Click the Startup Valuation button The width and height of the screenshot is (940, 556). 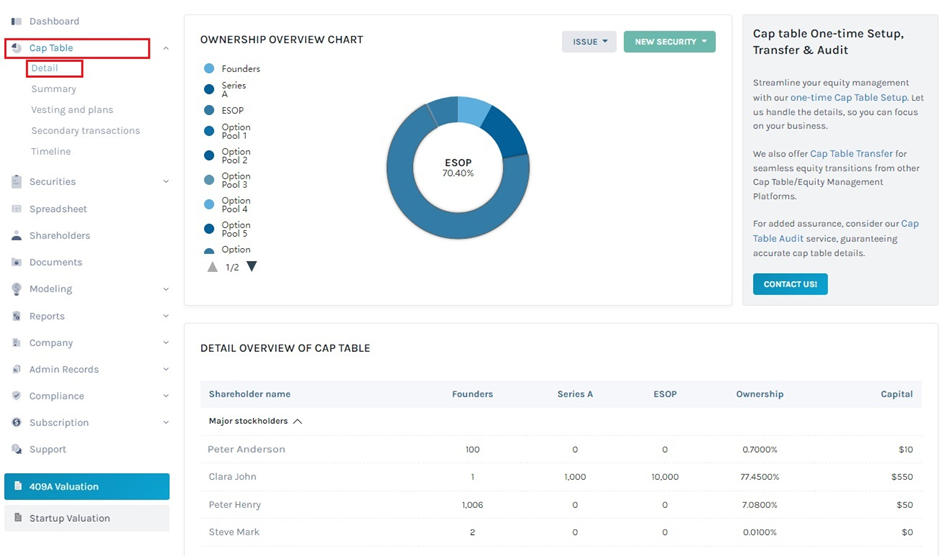(x=87, y=518)
